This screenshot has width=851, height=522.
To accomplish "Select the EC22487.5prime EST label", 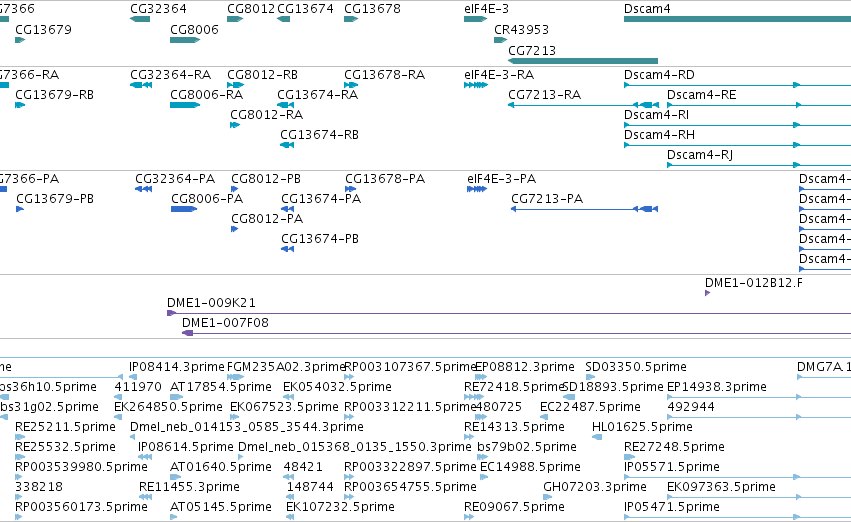I will point(590,407).
